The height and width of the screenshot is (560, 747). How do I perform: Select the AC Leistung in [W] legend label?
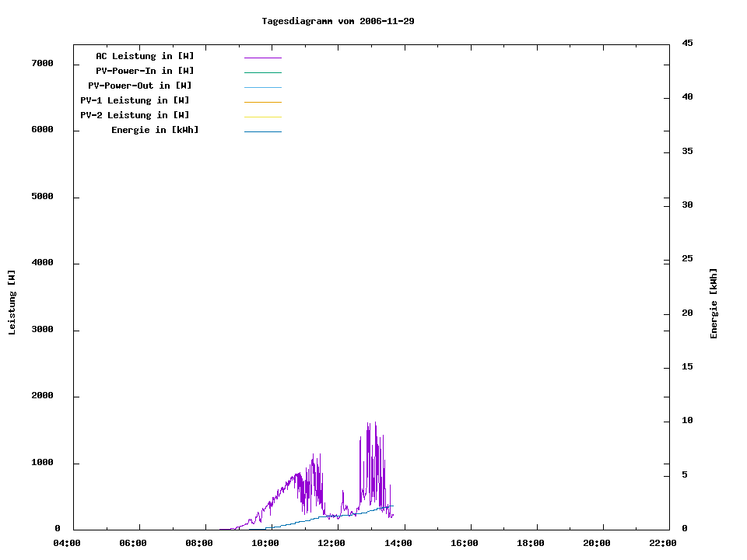point(145,56)
